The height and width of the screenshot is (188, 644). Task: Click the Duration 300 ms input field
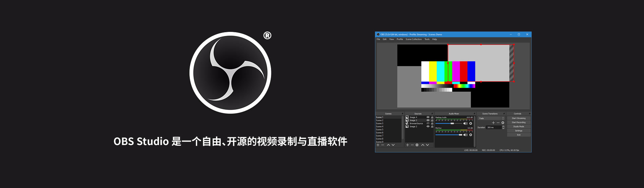pyautogui.click(x=494, y=127)
